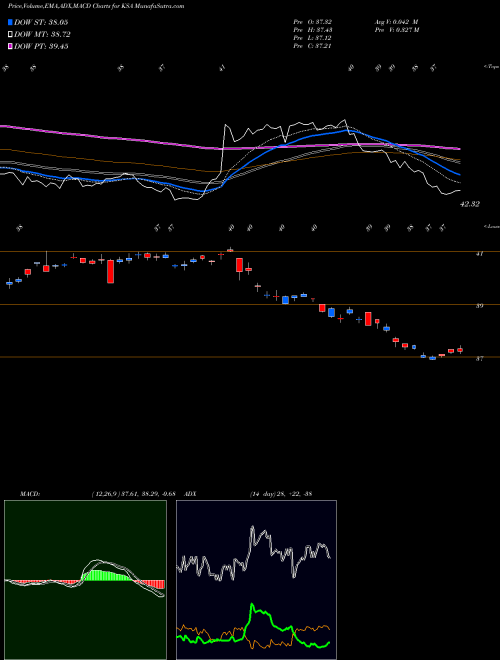Select the 'DOW PT: 39.45' legend text
This screenshot has width=500, height=660.
click(41, 46)
